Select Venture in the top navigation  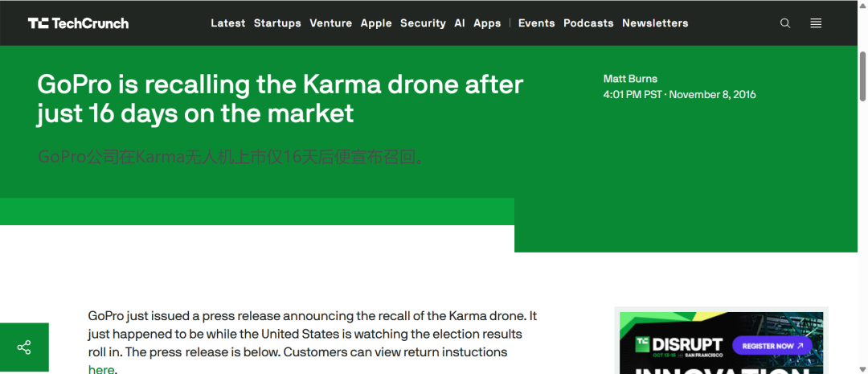330,23
